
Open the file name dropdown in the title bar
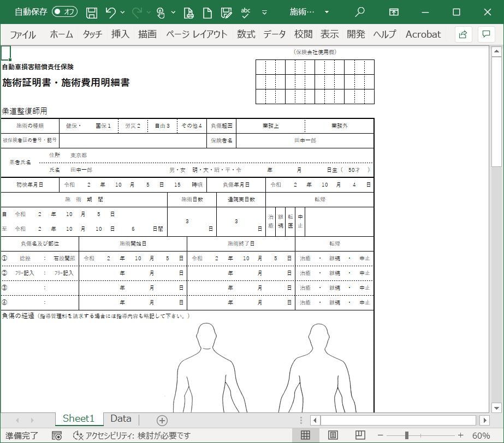tap(327, 12)
